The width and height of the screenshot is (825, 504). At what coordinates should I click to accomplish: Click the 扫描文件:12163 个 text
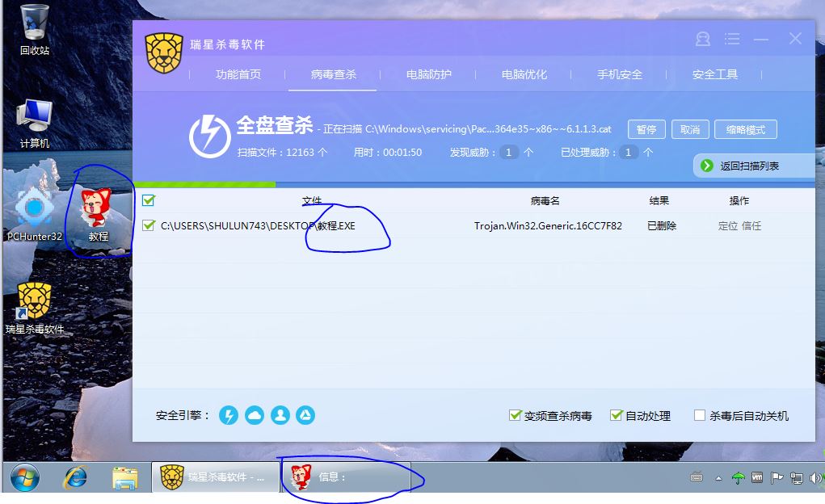282,152
